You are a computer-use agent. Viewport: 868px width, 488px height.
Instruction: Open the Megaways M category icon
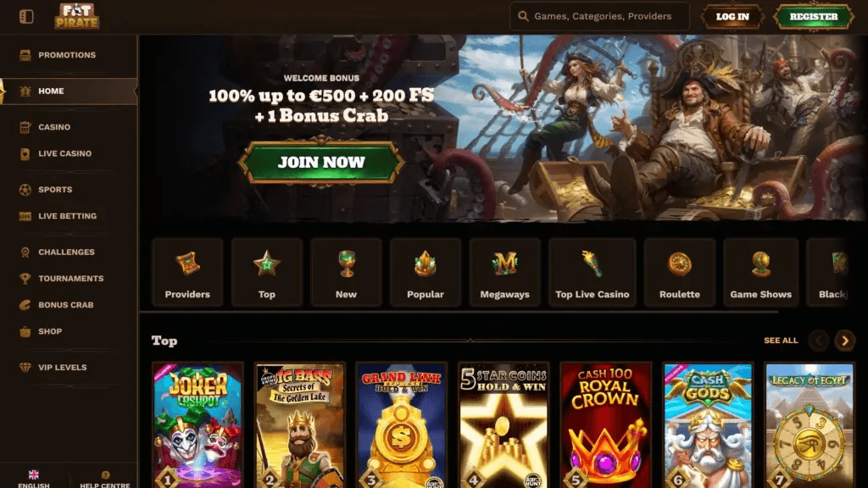click(504, 264)
